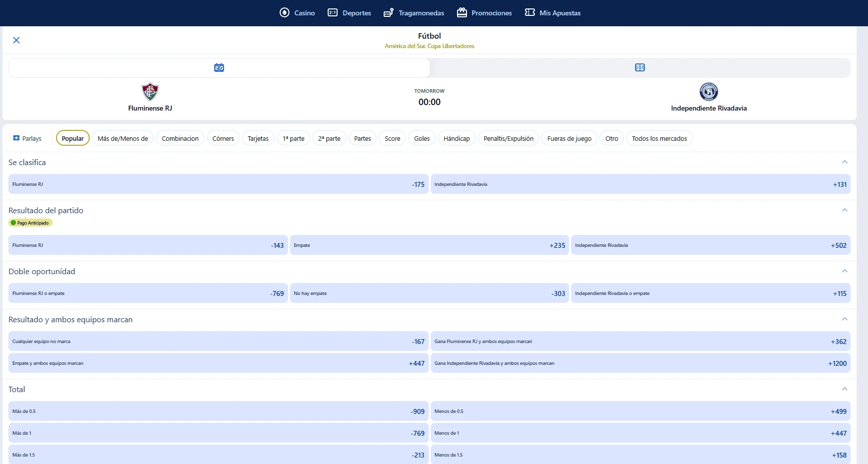
Task: Click the Promociones gift icon
Action: click(462, 12)
